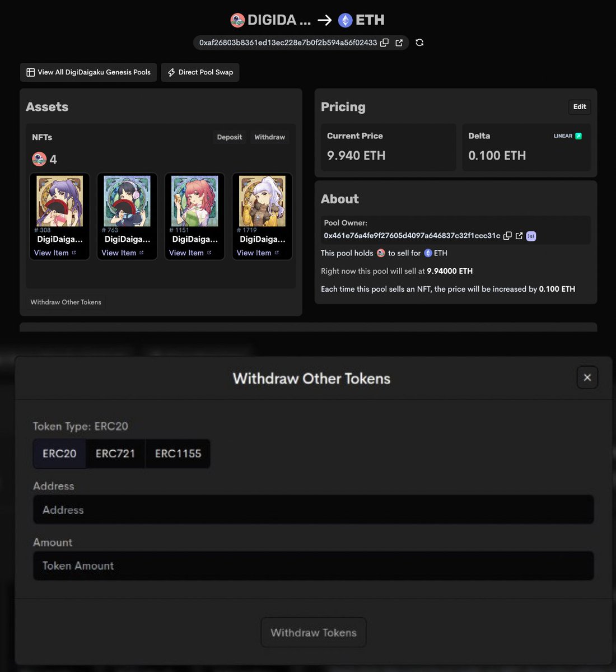This screenshot has width=616, height=672.
Task: Click the green LINEAR curve arrow icon
Action: [x=578, y=136]
